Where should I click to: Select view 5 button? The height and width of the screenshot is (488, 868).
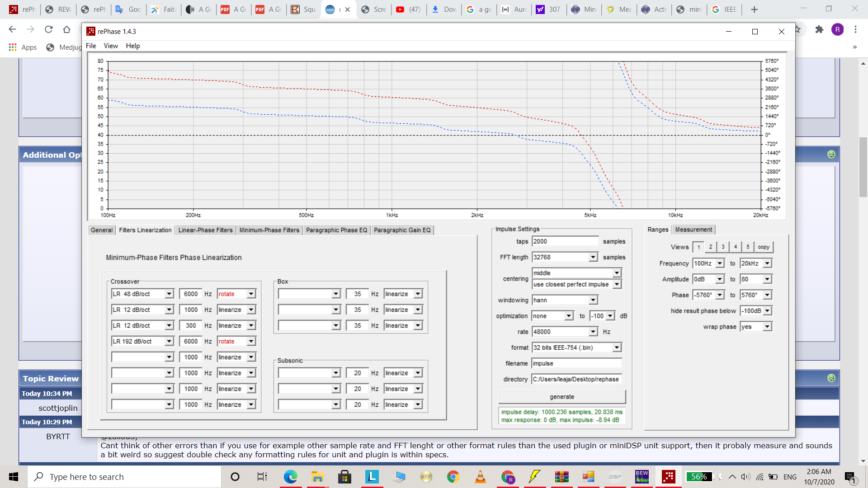coord(748,247)
